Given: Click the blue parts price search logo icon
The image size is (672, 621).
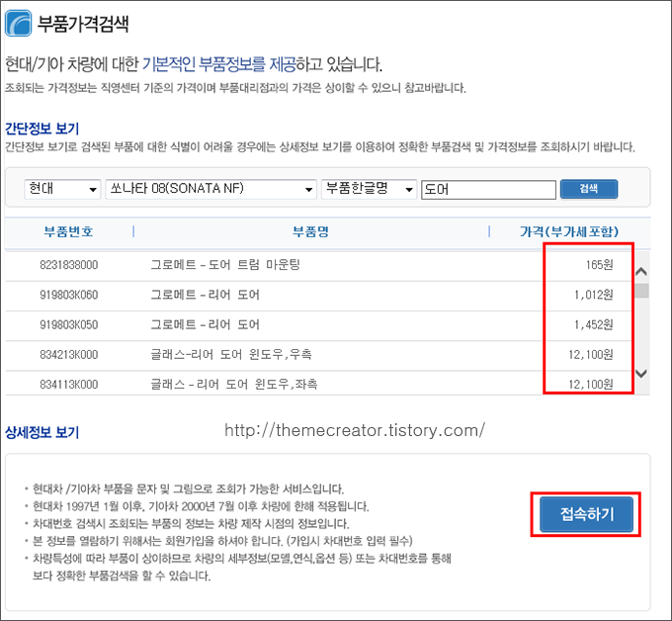Looking at the screenshot, I should [x=19, y=23].
